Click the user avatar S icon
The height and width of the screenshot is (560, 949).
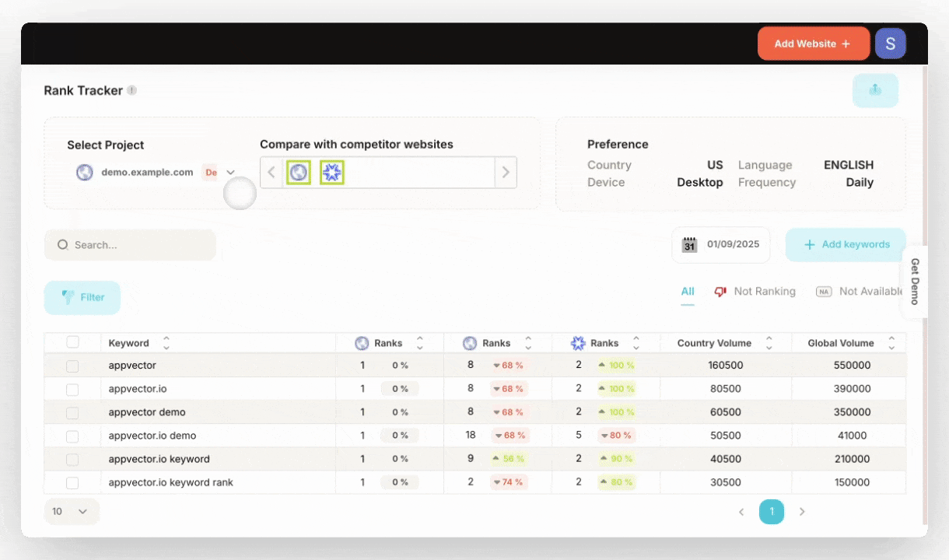[890, 44]
